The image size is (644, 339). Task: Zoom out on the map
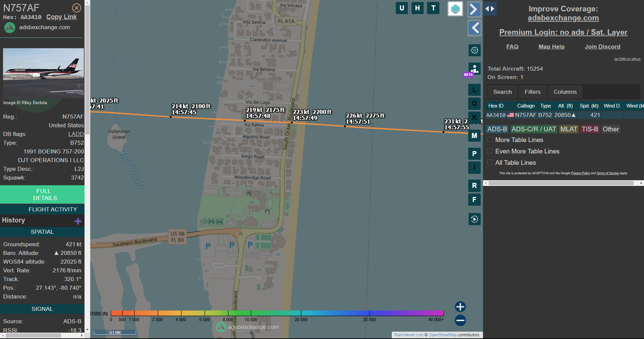[x=460, y=320]
